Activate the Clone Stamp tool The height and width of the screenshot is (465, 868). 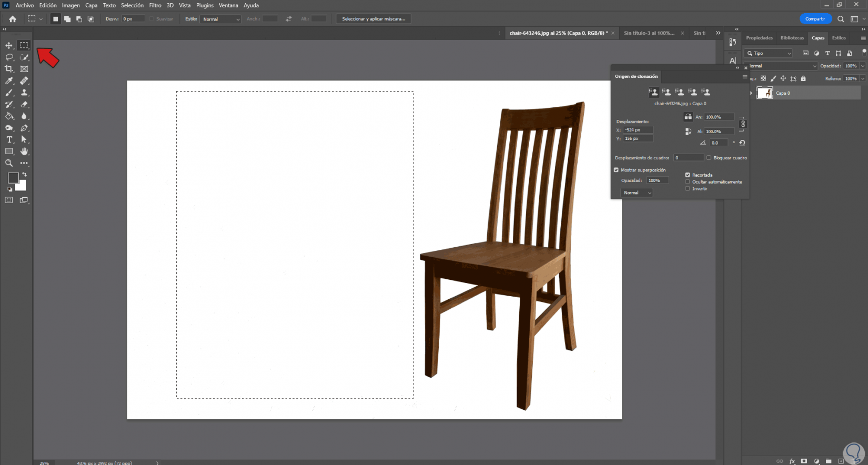coord(24,93)
